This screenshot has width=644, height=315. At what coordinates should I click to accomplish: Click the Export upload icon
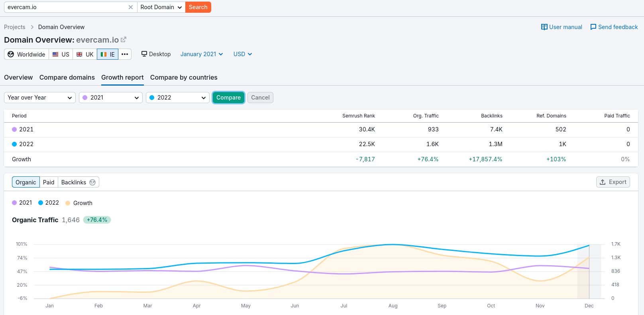(x=603, y=182)
